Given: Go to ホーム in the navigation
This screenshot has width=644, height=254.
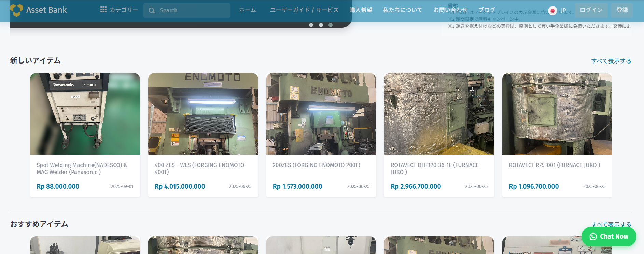Looking at the screenshot, I should [x=247, y=10].
